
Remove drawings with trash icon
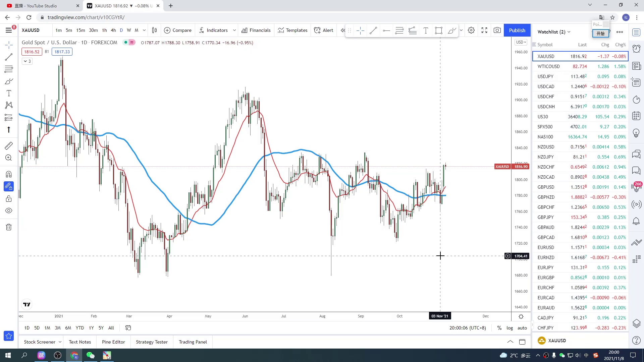click(9, 227)
